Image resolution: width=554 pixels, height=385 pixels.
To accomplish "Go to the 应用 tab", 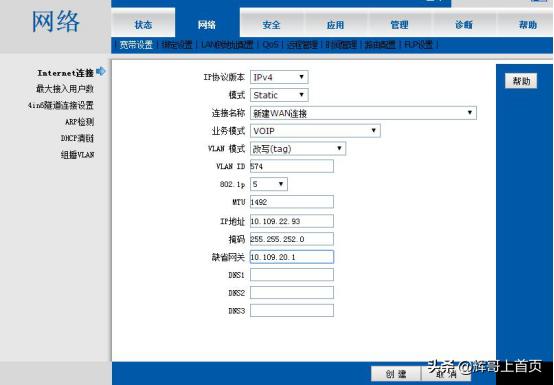I will pyautogui.click(x=335, y=25).
